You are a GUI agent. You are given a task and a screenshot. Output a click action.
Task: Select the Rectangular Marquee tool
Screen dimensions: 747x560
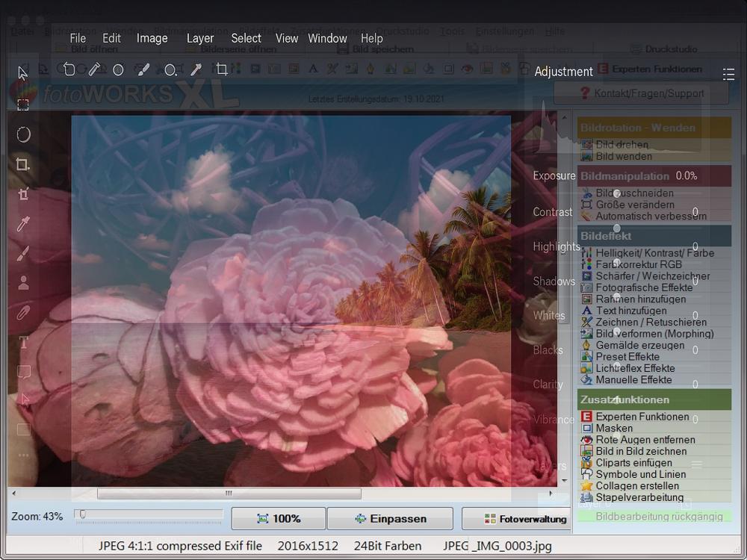(23, 105)
